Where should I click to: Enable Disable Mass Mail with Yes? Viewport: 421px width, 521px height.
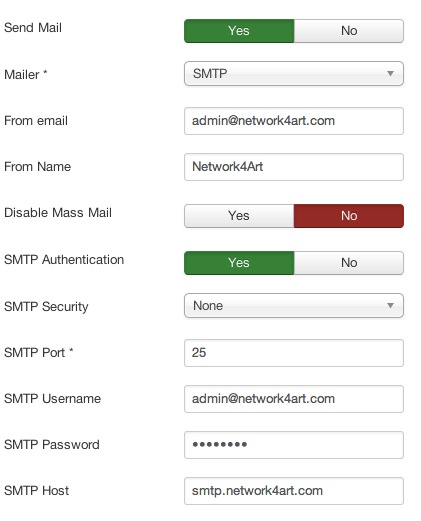tap(239, 216)
